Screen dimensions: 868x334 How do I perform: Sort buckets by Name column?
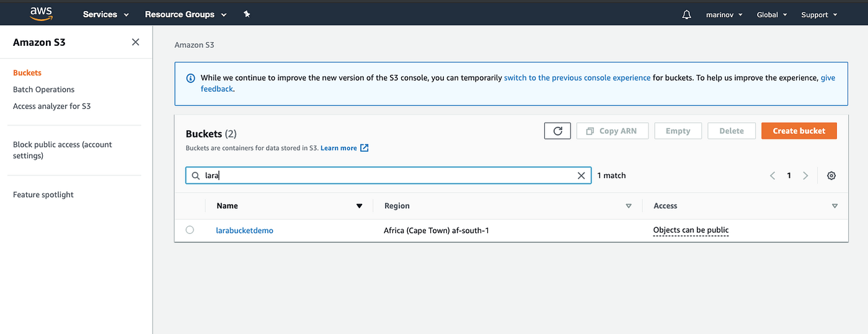[359, 206]
